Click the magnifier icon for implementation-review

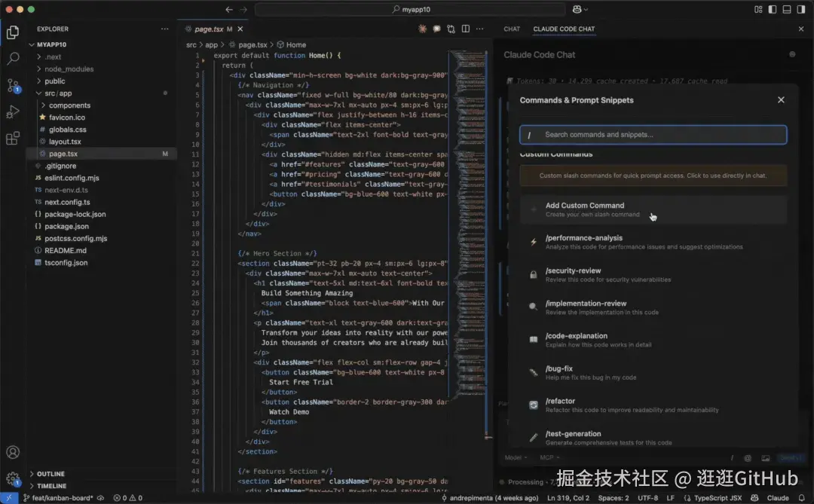click(533, 307)
